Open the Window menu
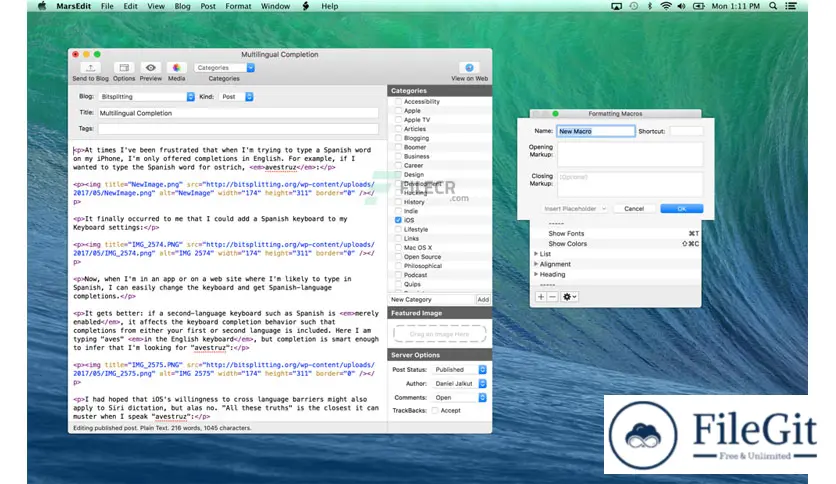Viewport: 836px width, 484px height. (276, 6)
